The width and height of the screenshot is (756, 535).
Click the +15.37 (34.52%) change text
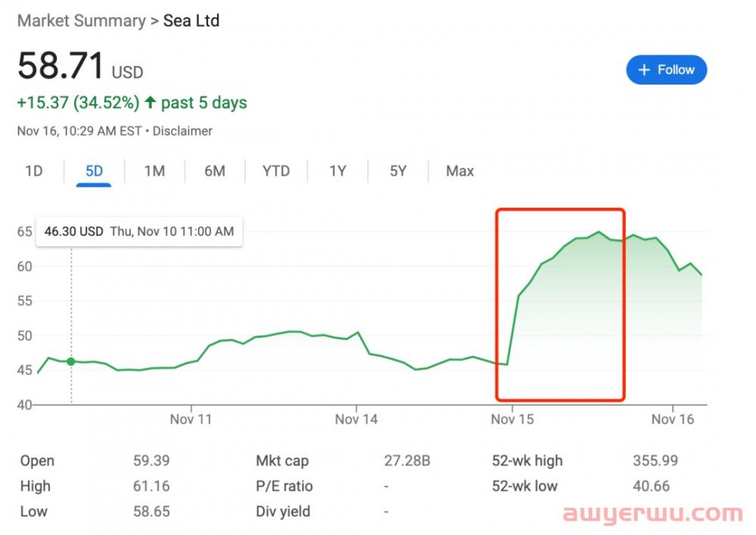[x=78, y=103]
